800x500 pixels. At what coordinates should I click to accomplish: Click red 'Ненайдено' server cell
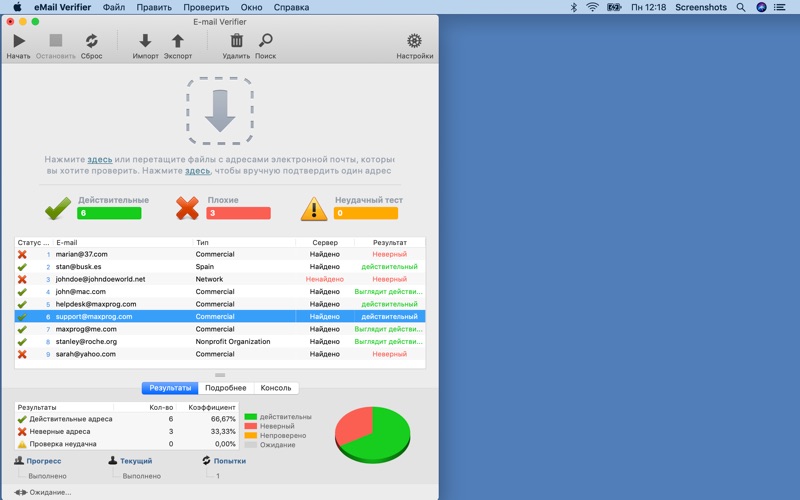[324, 279]
